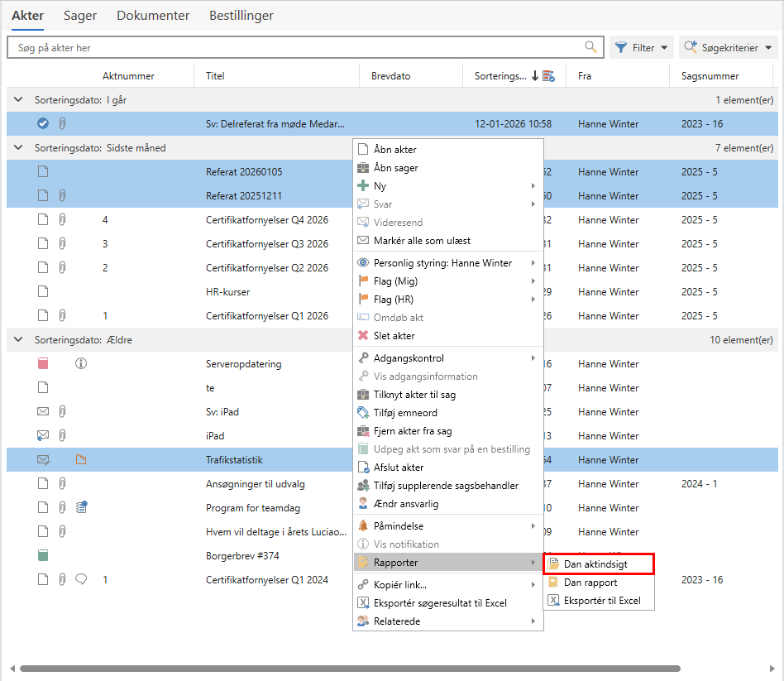Image resolution: width=784 pixels, height=681 pixels.
Task: Click the note icon on Program for teamdag row
Action: coord(82,507)
